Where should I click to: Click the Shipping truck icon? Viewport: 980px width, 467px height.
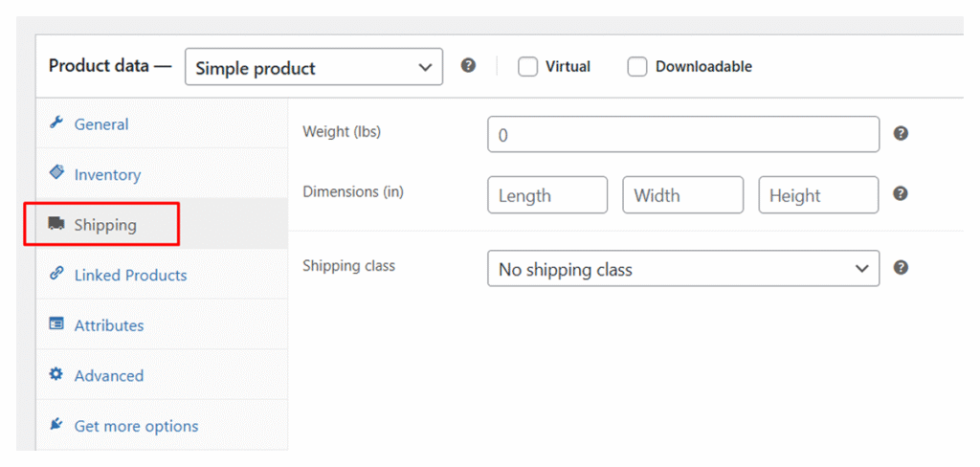tap(56, 224)
